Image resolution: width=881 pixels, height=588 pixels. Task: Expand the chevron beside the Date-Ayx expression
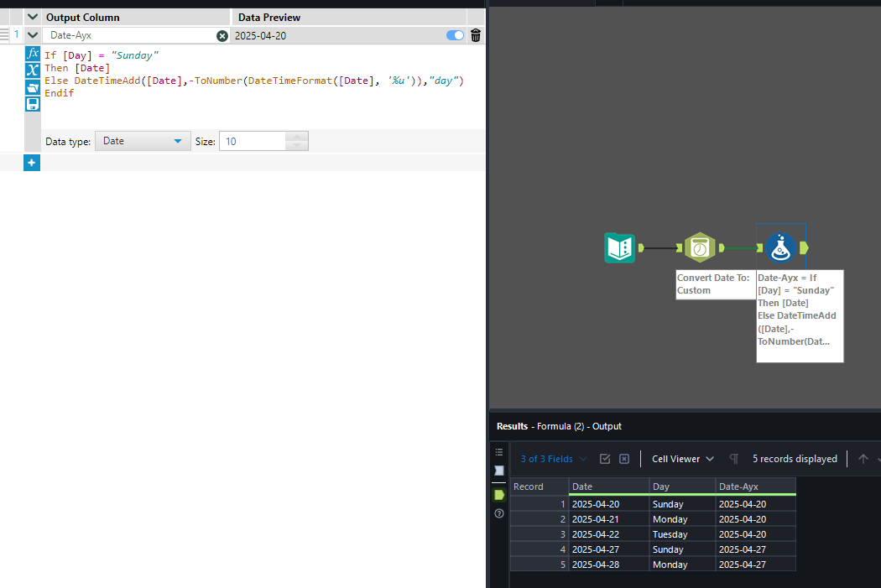tap(32, 34)
